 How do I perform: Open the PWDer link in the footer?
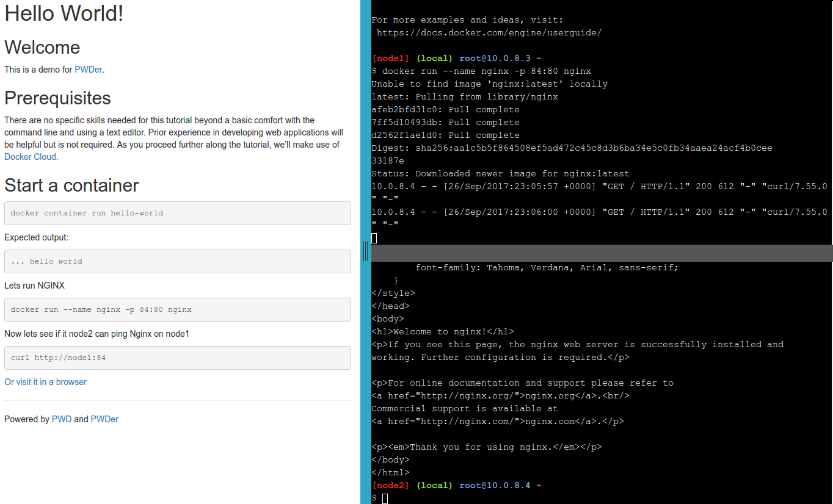[104, 419]
